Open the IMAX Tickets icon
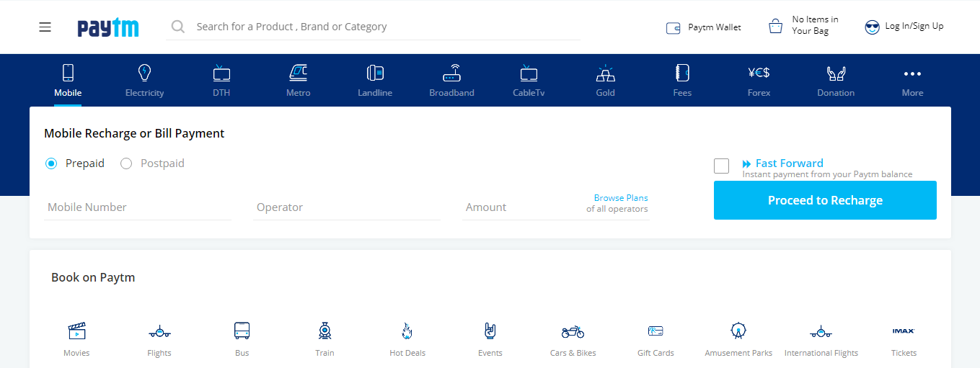 pos(904,331)
